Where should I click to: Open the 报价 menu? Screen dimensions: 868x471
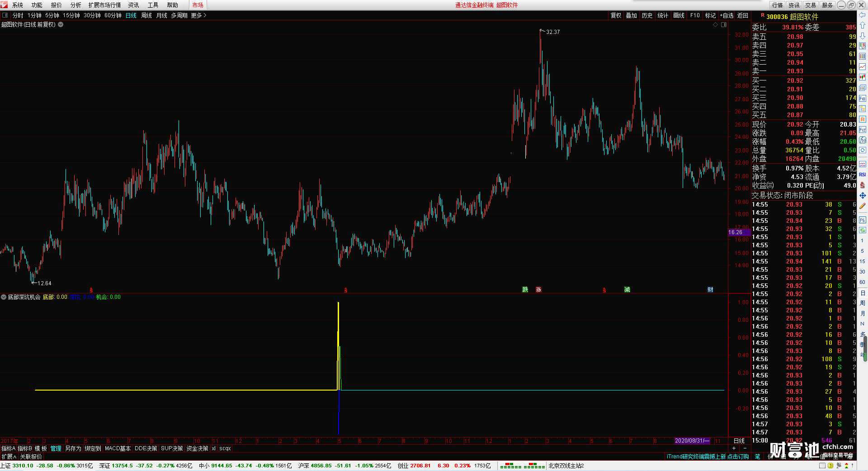[x=57, y=5]
